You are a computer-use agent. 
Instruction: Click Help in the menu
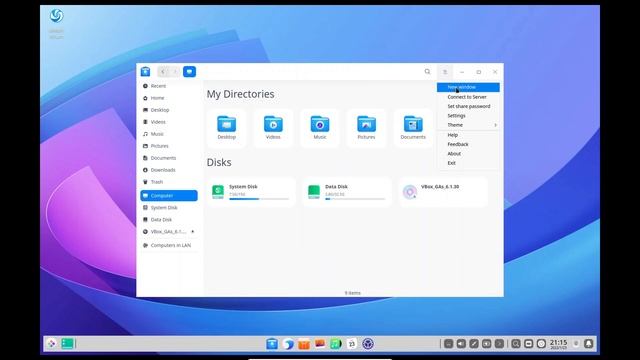coord(468,135)
